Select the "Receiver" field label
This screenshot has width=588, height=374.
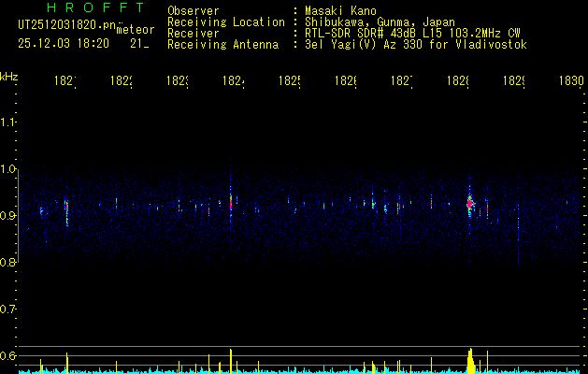194,34
